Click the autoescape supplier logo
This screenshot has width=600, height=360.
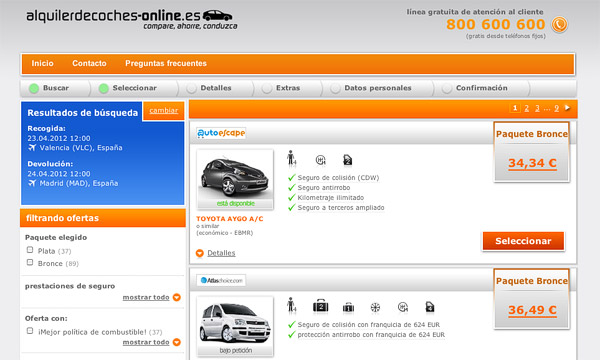221,133
